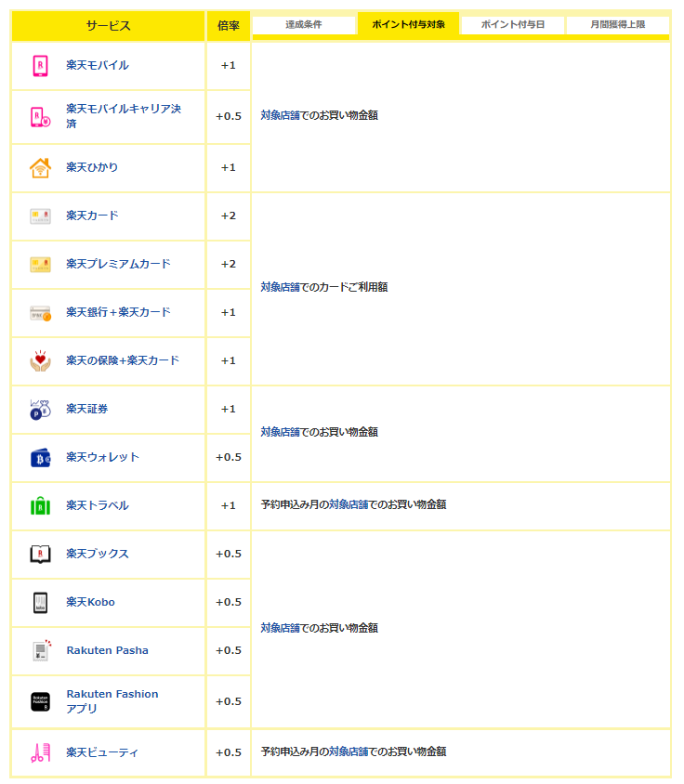Open the 楽天モバイル link

[98, 66]
